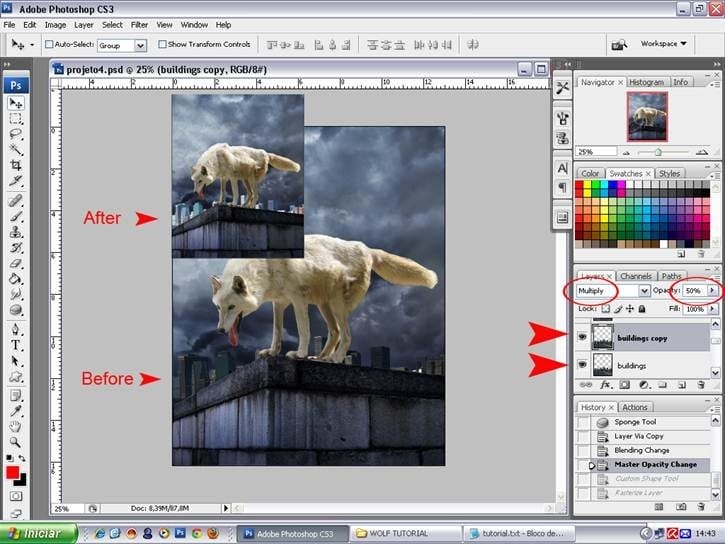Viewport: 725px width, 544px height.
Task: Click the Adobe Photoshop CS3 taskbar button
Action: coord(294,533)
